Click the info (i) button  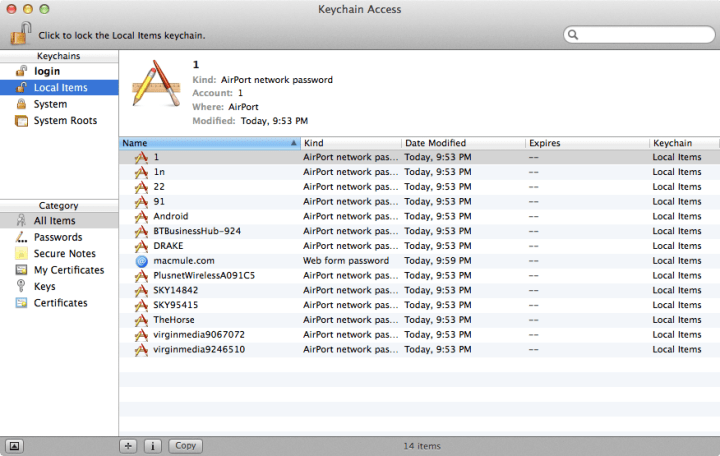[152, 446]
